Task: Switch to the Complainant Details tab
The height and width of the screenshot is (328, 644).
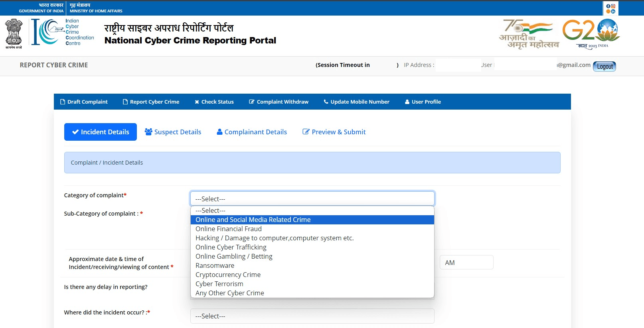Action: [252, 132]
